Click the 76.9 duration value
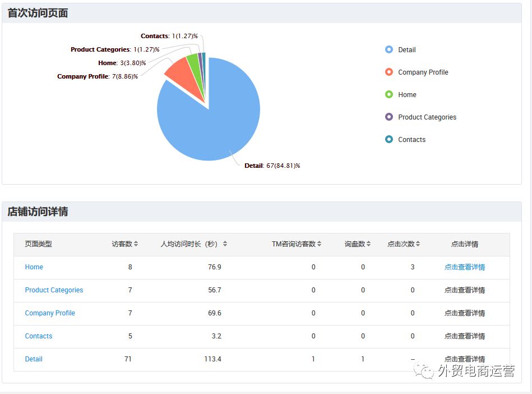 tap(215, 267)
